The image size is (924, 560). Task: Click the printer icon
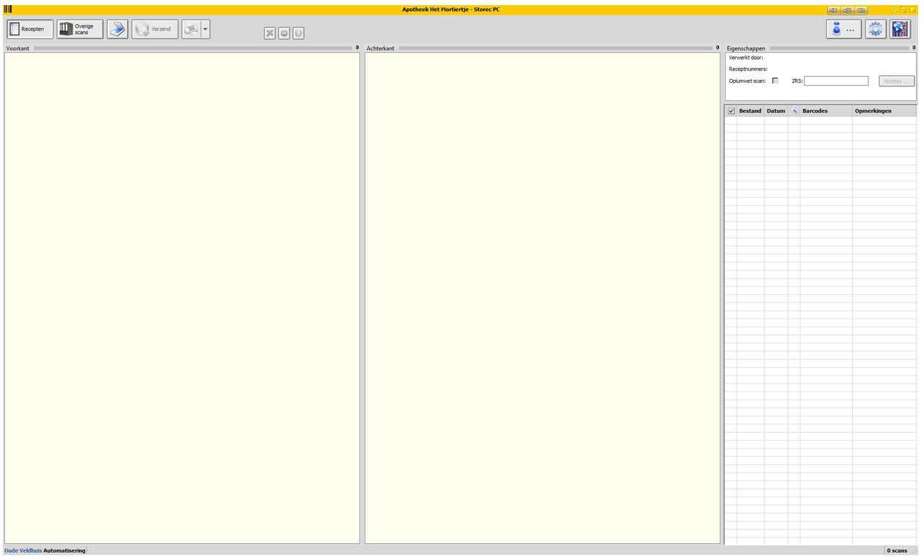tap(191, 29)
